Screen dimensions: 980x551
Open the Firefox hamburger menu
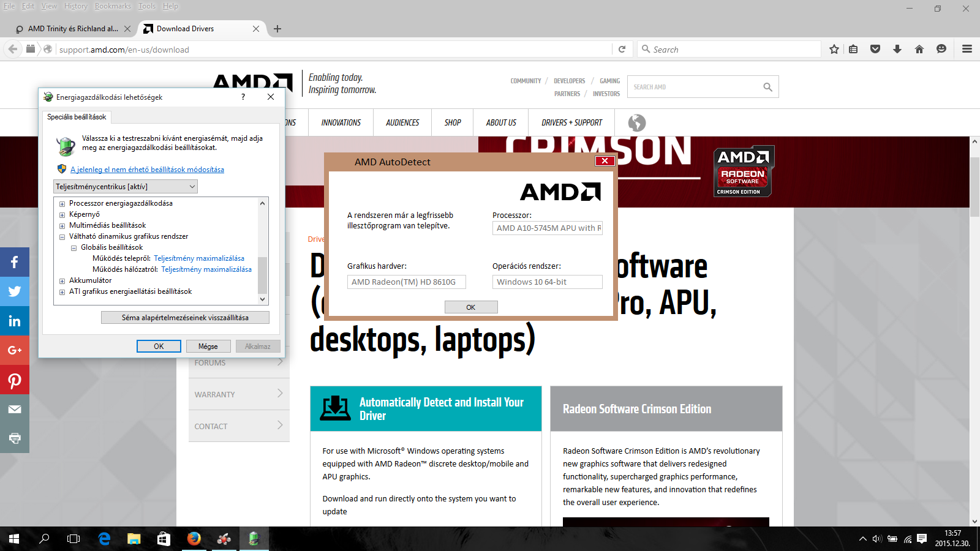click(967, 49)
